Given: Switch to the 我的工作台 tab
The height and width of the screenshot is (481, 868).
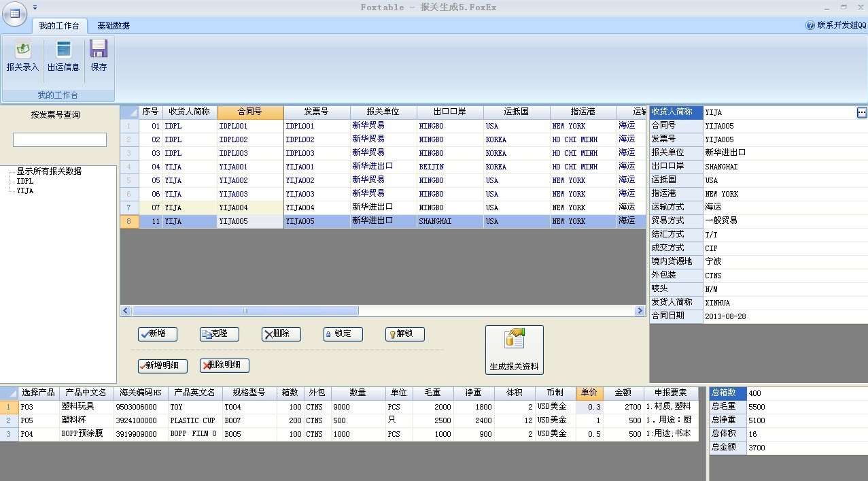Looking at the screenshot, I should pos(59,26).
